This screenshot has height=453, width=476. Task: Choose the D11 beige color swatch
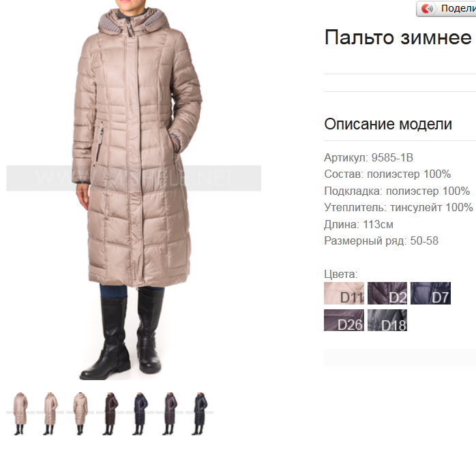pos(344,293)
